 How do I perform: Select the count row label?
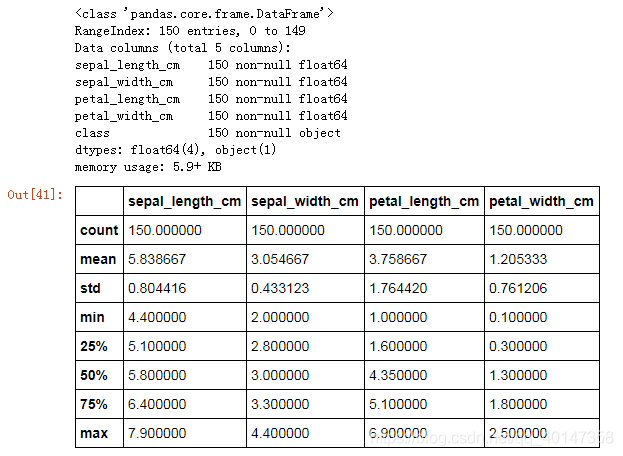pyautogui.click(x=99, y=230)
